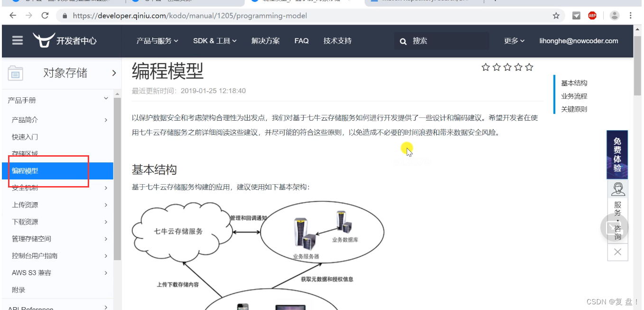Expand the 下载资源 sidebar item

click(x=106, y=222)
